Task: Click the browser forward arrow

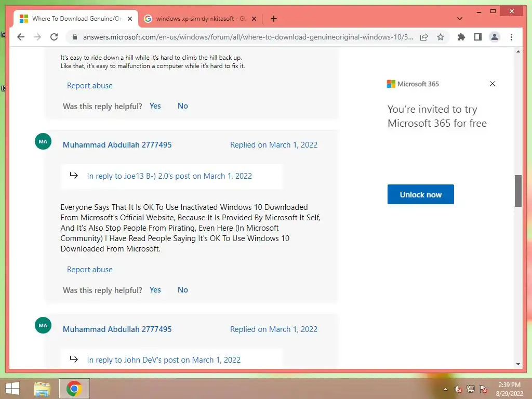Action: tap(37, 37)
